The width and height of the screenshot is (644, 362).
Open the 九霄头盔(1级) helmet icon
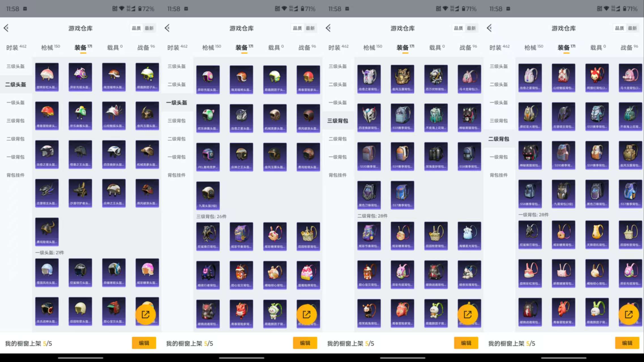tap(208, 195)
